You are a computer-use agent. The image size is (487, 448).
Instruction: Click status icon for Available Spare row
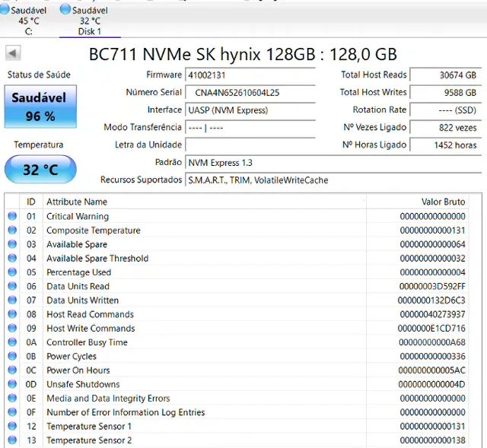pos(12,243)
